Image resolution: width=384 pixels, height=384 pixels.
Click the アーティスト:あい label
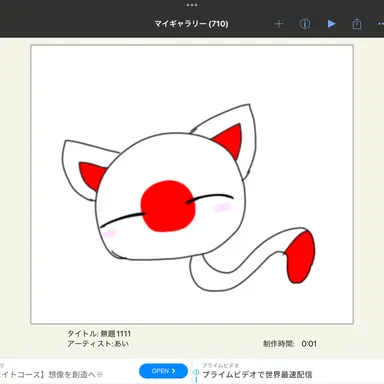(98, 344)
